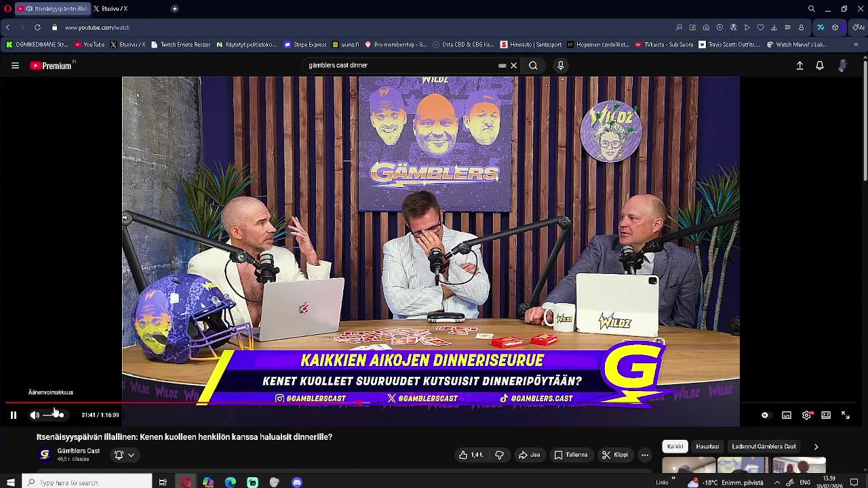868x488 pixels.
Task: Select Ladannut Gämblers Cast chip
Action: point(764,447)
